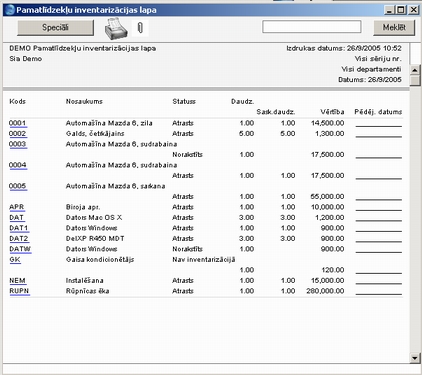Close the inventory report window
The width and height of the screenshot is (422, 375).
(x=414, y=10)
